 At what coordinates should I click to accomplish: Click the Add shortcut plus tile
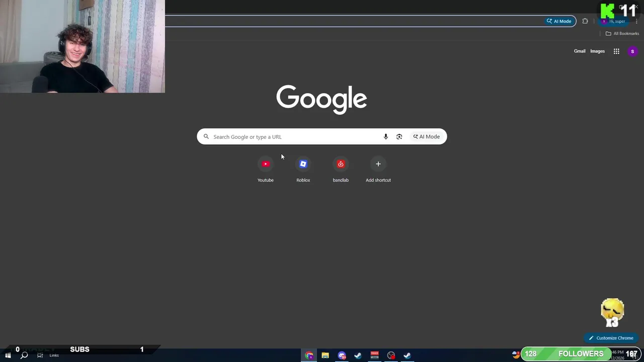coord(378,170)
